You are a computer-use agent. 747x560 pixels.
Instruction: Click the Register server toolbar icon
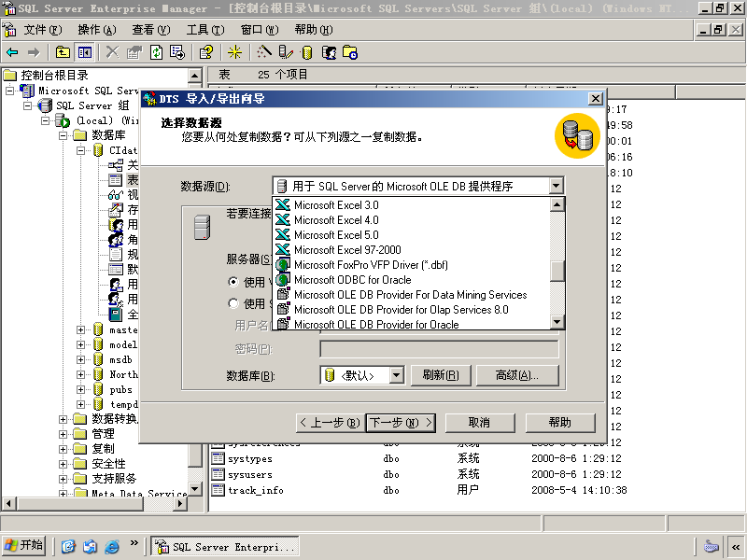pos(286,52)
